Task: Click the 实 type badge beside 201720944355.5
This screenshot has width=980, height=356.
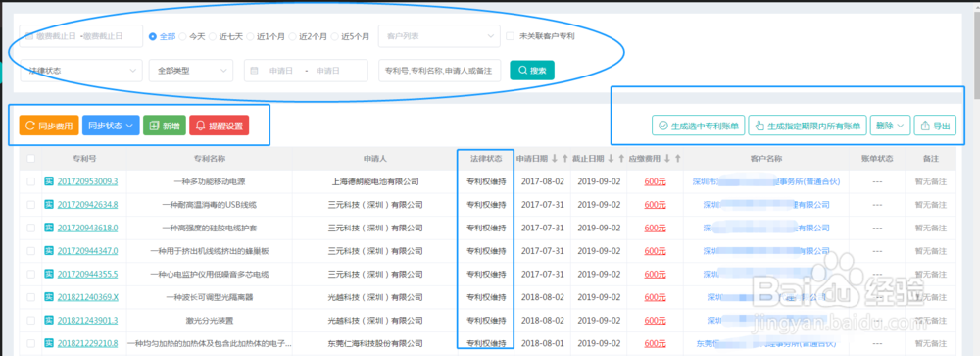Action: pos(49,274)
